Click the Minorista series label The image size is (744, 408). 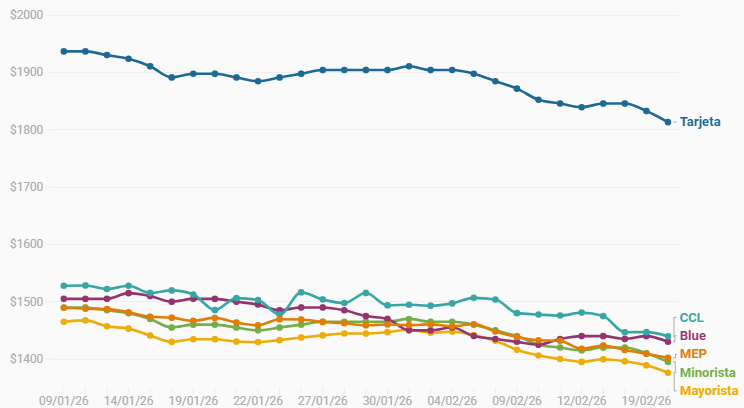click(707, 372)
